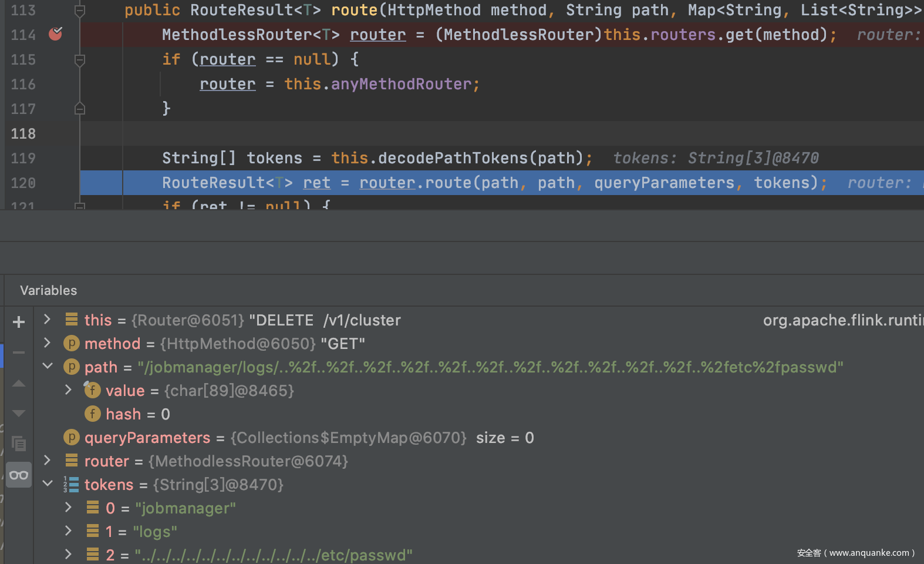
Task: Click the Remove Watch minus icon
Action: click(19, 352)
